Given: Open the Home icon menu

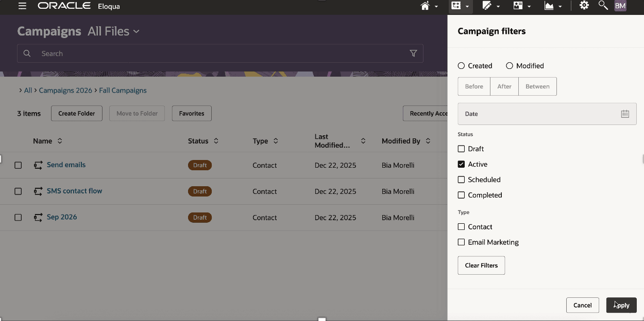Looking at the screenshot, I should [x=429, y=6].
